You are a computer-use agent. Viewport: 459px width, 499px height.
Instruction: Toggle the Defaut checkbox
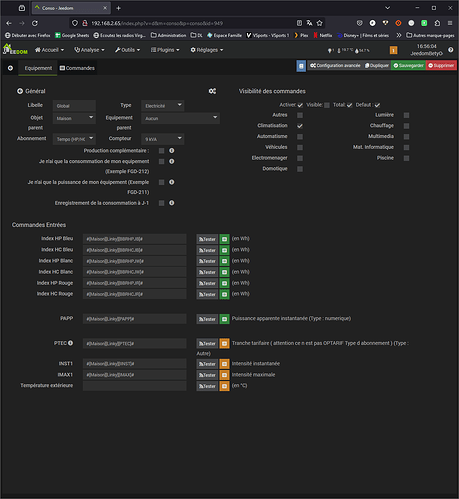[377, 105]
